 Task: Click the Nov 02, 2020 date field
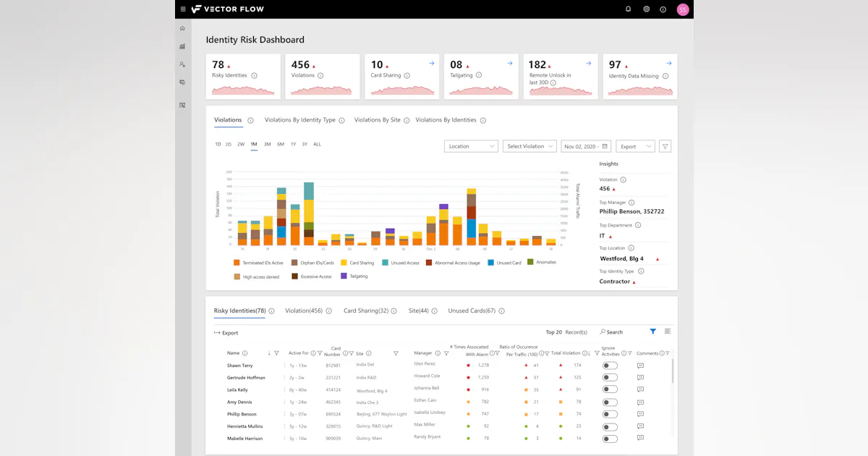586,146
